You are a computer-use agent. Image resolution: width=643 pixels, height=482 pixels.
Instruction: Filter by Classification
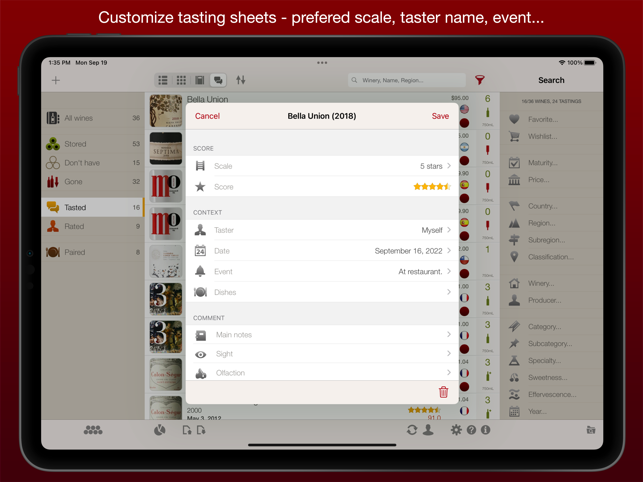551,257
